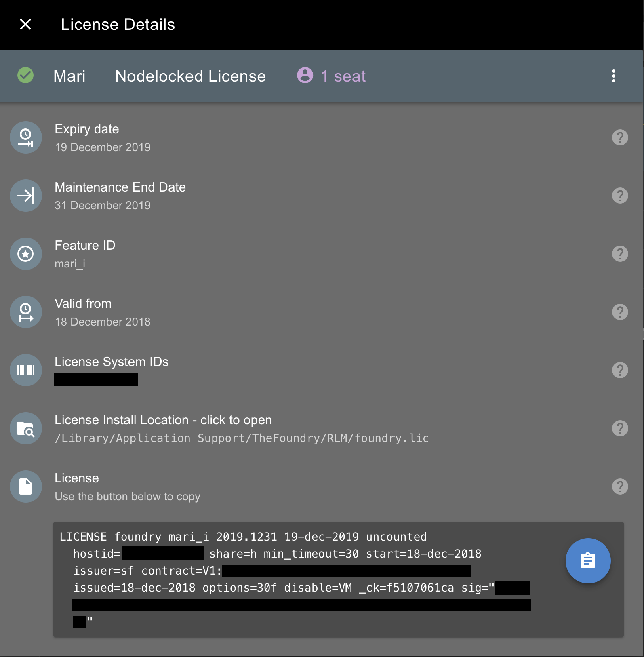644x657 pixels.
Task: Click the License file document icon
Action: (x=26, y=486)
